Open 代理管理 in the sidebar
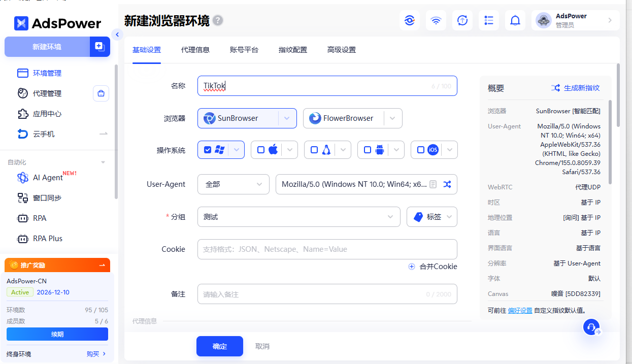632x364 pixels. point(47,93)
